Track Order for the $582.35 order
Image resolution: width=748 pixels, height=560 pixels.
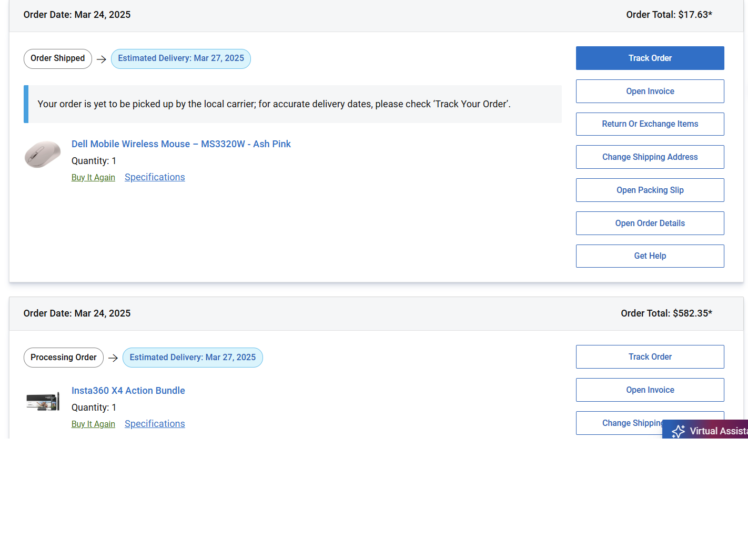click(x=650, y=357)
